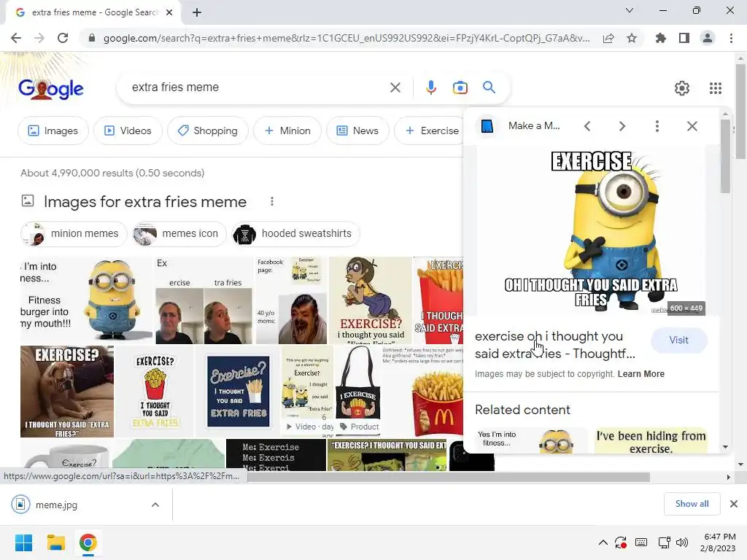Expand the meme.jpg download options chevron

[x=155, y=505]
